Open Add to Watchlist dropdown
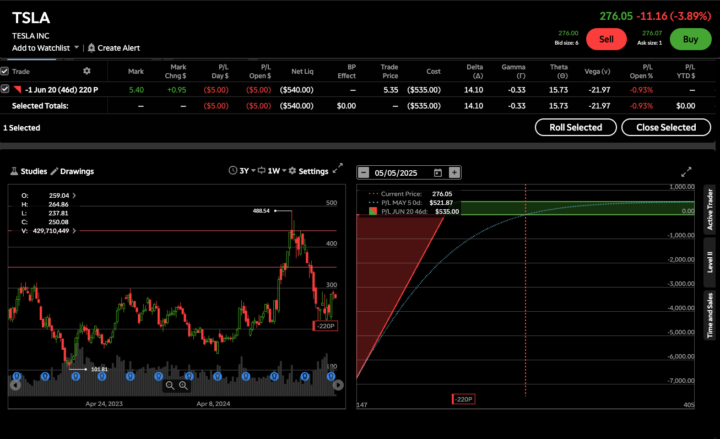This screenshot has width=720, height=439. tap(45, 48)
